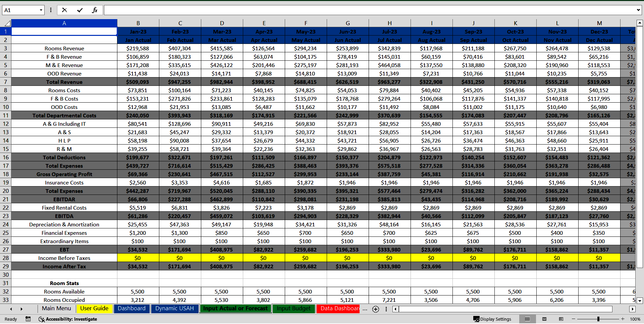Zoom in with plus button
Screen dimensions: 644x324
click(623, 319)
